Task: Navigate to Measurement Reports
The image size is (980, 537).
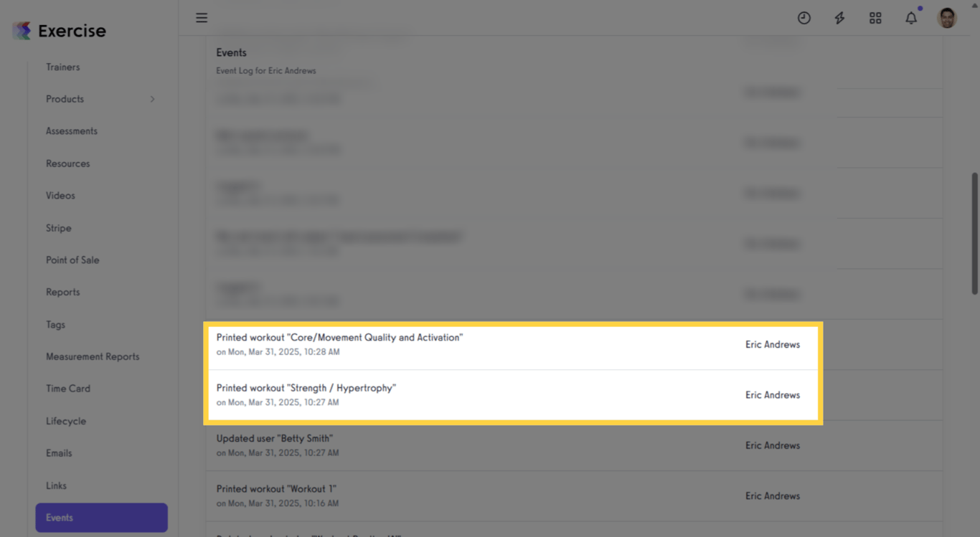Action: pos(93,356)
